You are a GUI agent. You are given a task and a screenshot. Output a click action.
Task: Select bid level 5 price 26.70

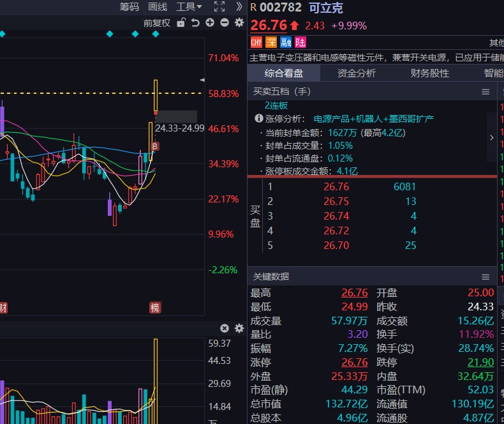[x=336, y=245]
